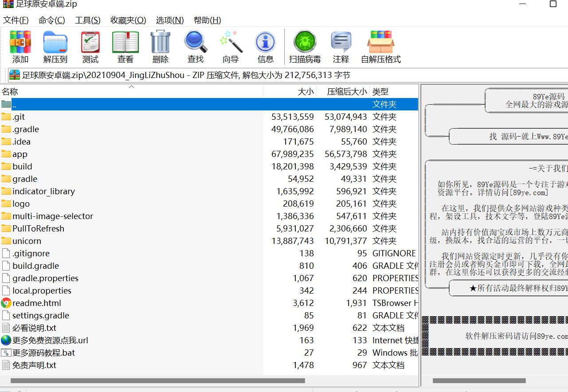Viewport: 568px width, 392px height.
Task: Click packed size 56,573,798 of app
Action: [346, 154]
